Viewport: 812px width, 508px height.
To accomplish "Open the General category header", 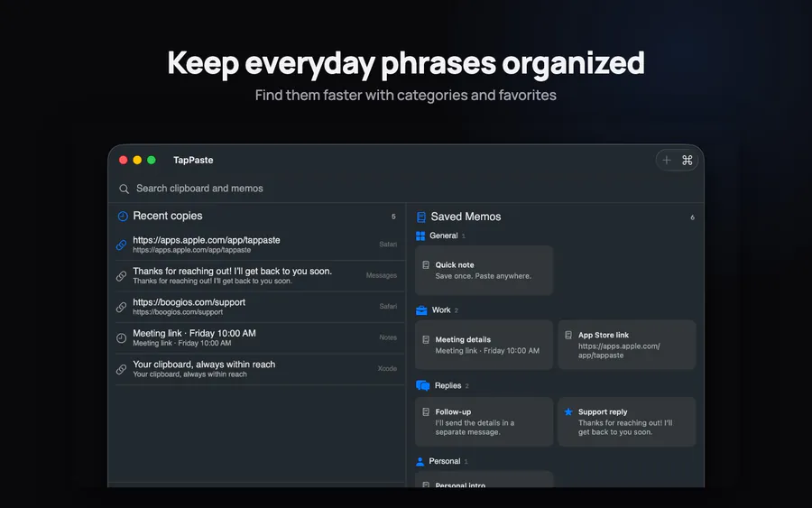I will 440,236.
